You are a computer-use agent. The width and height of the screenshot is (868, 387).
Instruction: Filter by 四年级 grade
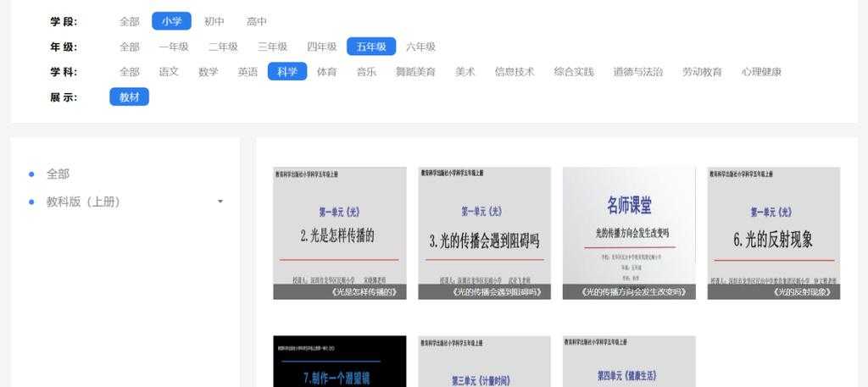tap(322, 47)
